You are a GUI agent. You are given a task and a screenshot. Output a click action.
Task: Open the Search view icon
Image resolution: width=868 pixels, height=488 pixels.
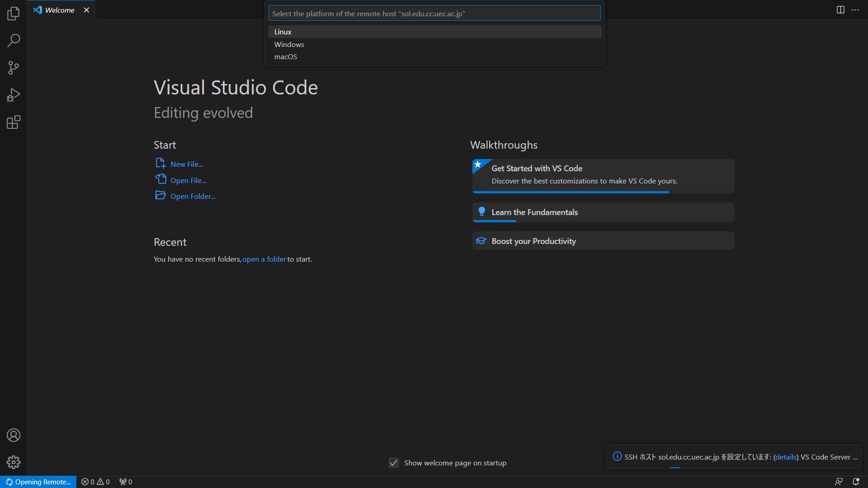pyautogui.click(x=14, y=41)
